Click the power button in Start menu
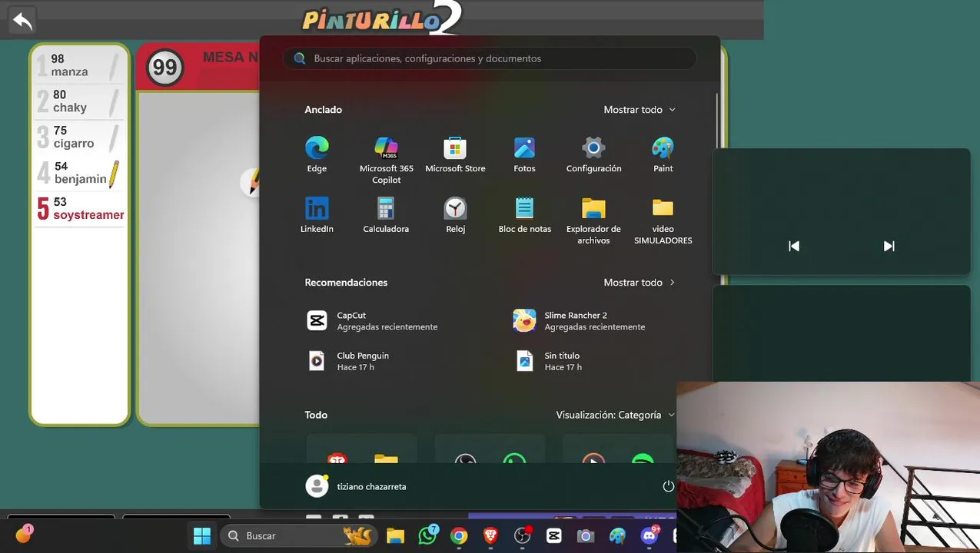The width and height of the screenshot is (980, 553). tap(668, 486)
